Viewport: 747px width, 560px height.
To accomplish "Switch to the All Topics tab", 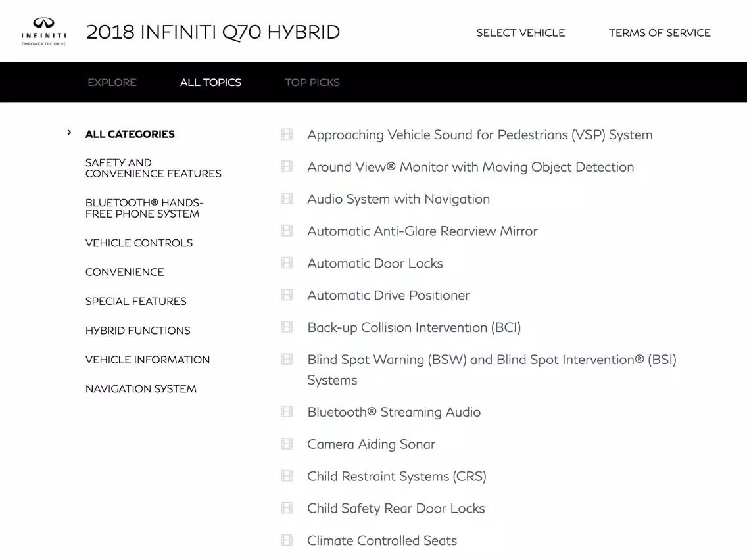I will (x=210, y=82).
